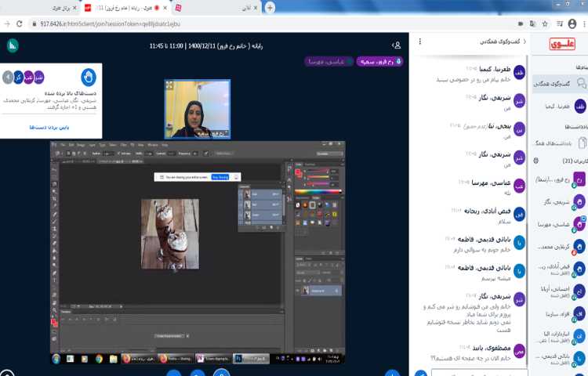Click the raised hand icon in hands panel
Image resolution: width=588 pixels, height=376 pixels.
click(x=89, y=77)
